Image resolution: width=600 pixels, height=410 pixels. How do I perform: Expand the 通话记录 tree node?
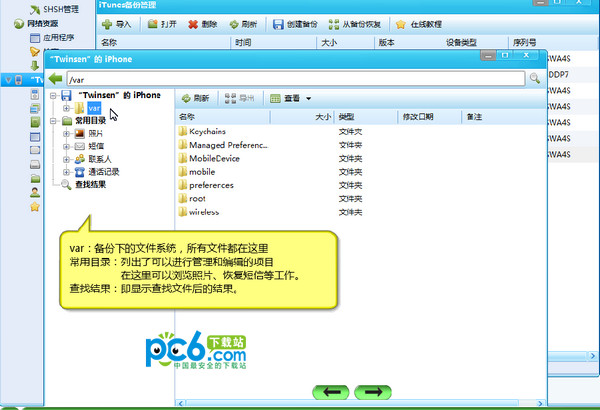tap(66, 172)
